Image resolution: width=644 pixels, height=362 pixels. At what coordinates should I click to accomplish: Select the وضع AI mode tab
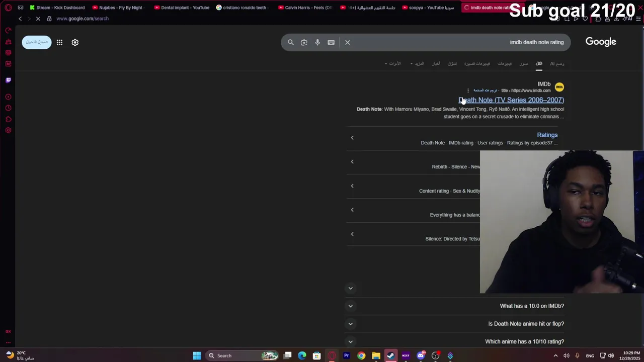tap(557, 63)
